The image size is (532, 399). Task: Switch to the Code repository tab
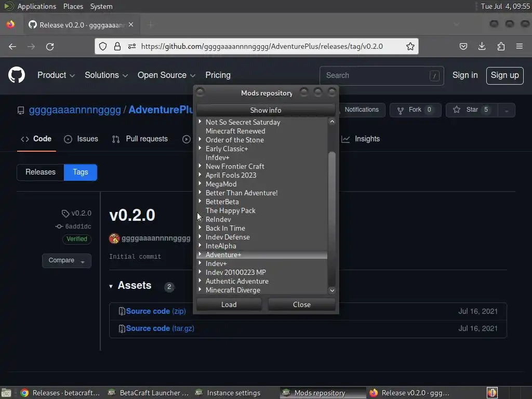click(x=36, y=139)
